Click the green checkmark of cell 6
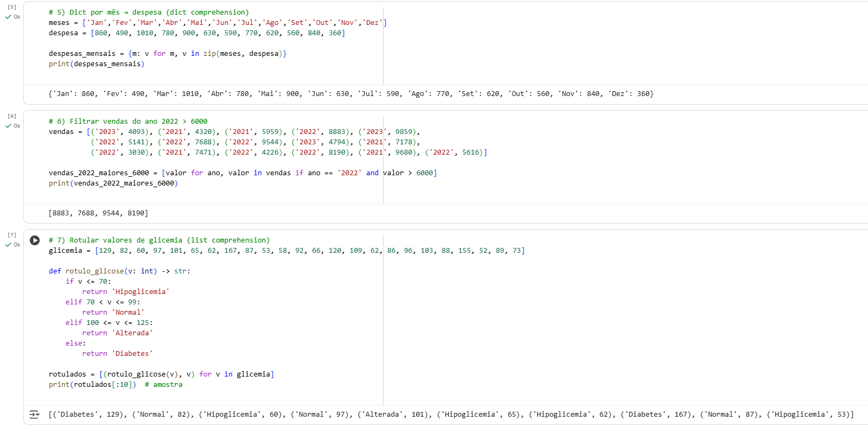 (x=8, y=126)
